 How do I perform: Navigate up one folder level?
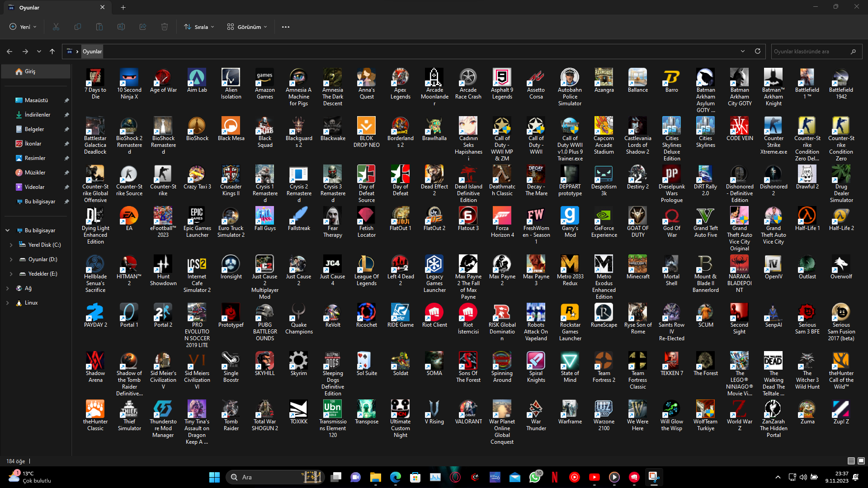point(52,52)
